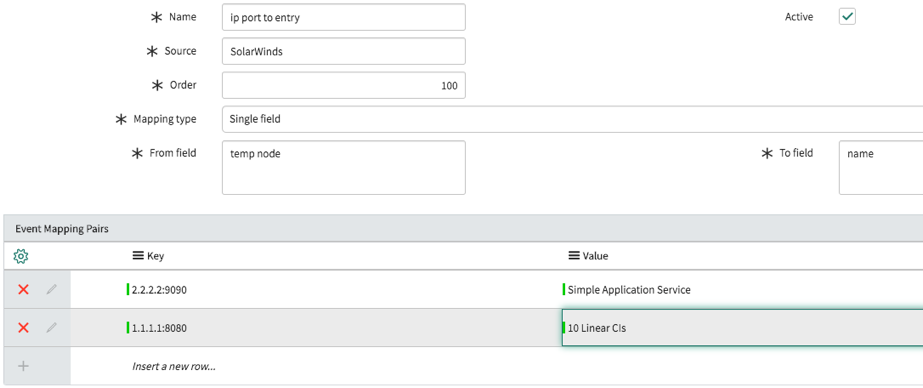This screenshot has height=388, width=923.
Task: Focus the Name input field
Action: (344, 17)
